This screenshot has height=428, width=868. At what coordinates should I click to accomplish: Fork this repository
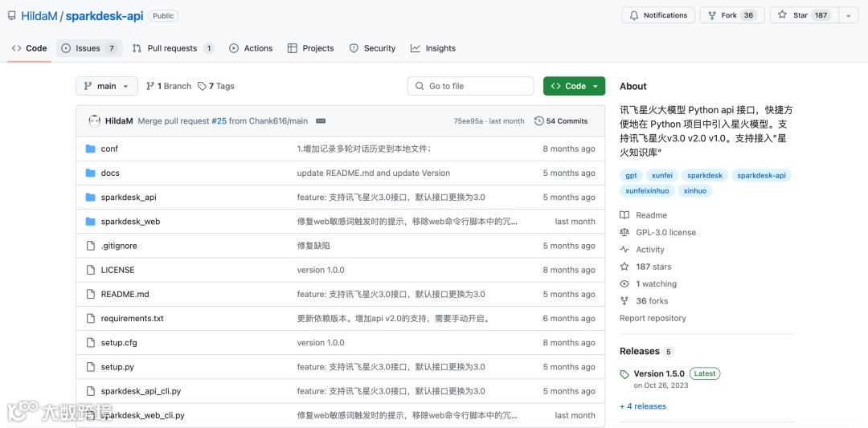[732, 15]
